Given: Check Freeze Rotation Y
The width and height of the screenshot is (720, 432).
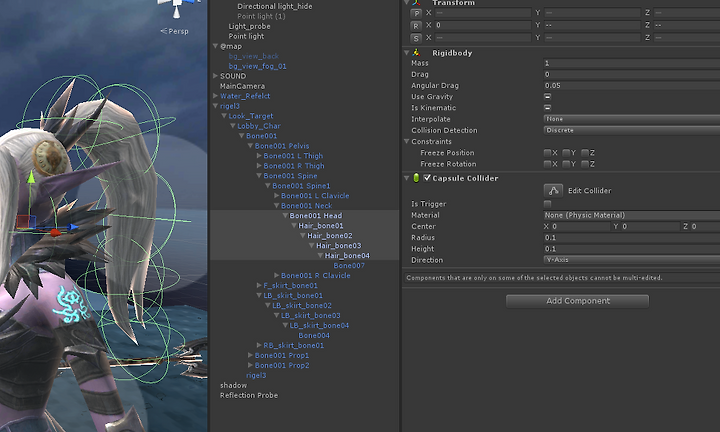Looking at the screenshot, I should coord(566,164).
